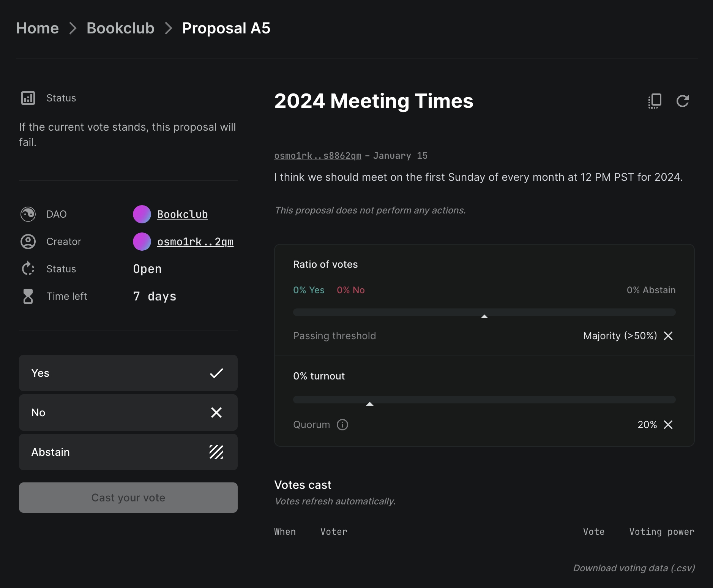The image size is (713, 588).
Task: Select the Abstain vote option
Action: pos(128,452)
